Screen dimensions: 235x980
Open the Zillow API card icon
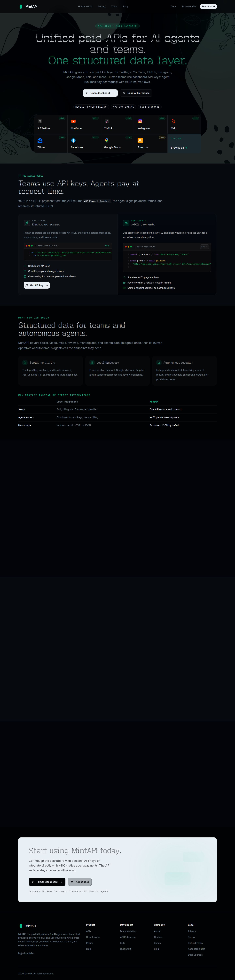coord(40,140)
